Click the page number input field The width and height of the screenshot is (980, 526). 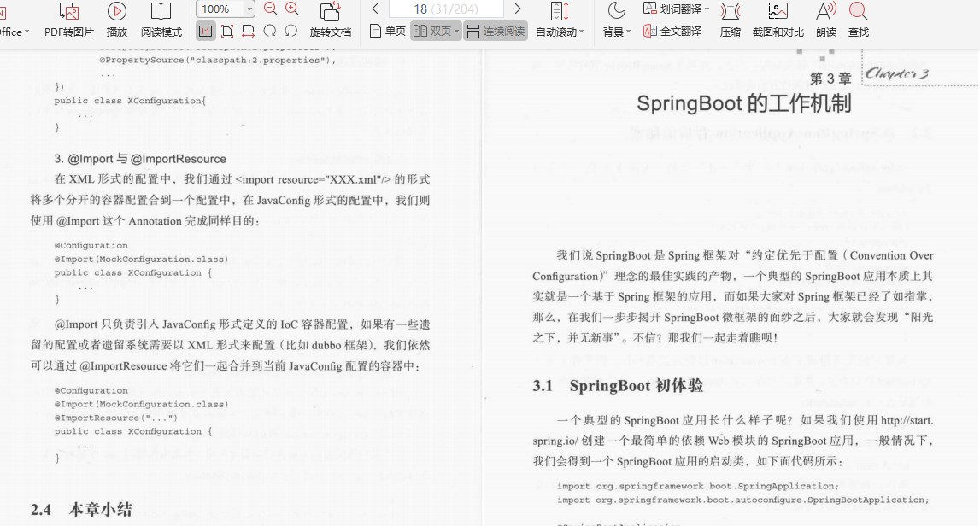point(446,9)
